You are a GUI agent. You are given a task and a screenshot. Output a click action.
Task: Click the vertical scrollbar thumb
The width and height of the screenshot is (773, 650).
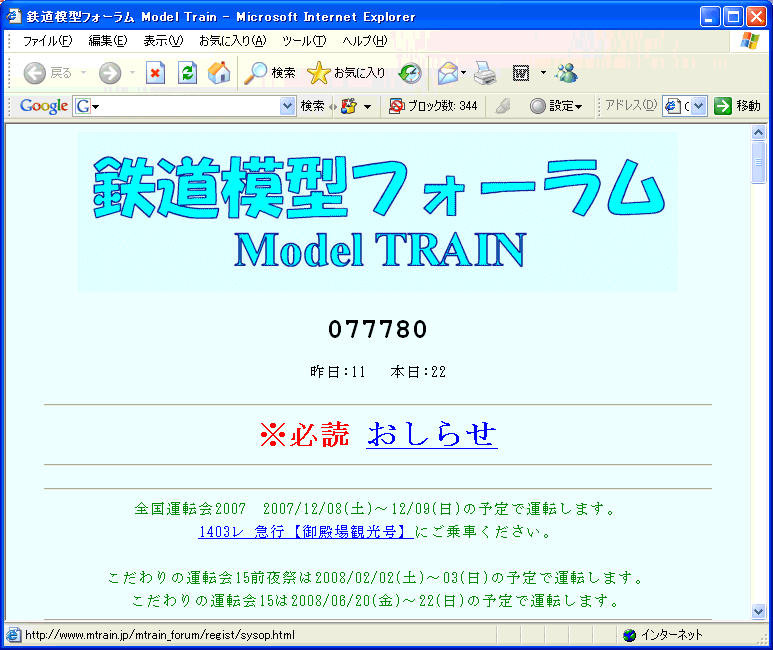coord(758,162)
